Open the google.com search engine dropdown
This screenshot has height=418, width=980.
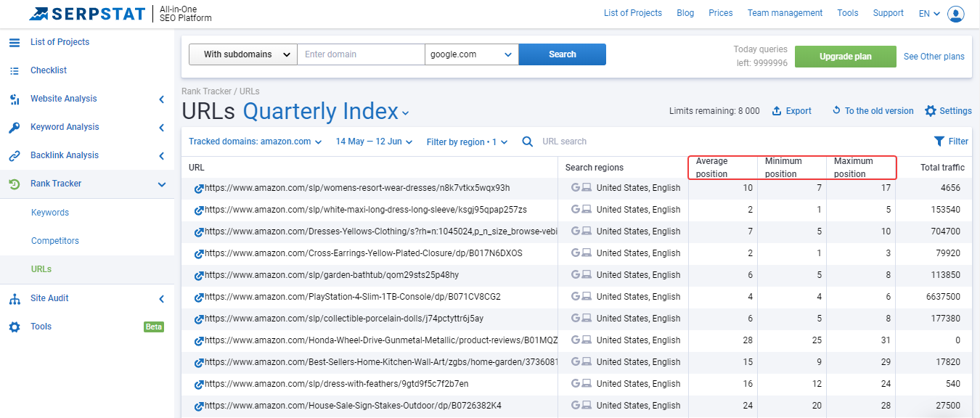coord(472,54)
